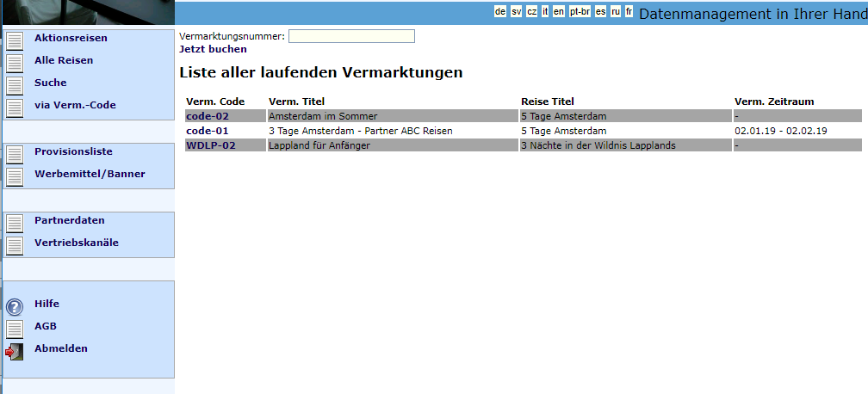
Task: Click the icon beside Provisionsliste
Action: coord(15,154)
